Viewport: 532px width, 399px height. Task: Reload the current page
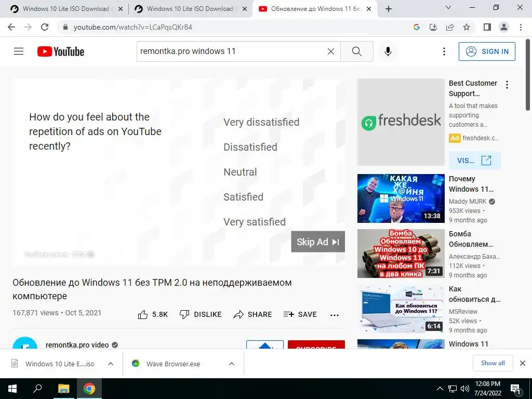pyautogui.click(x=45, y=27)
